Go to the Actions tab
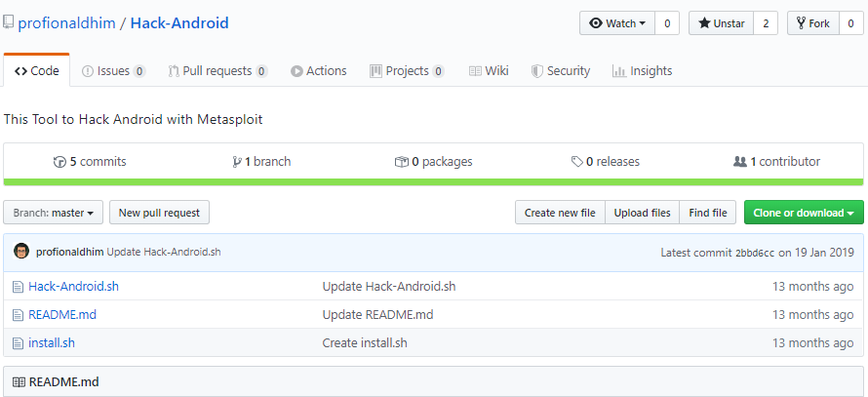The width and height of the screenshot is (868, 397). coord(318,71)
